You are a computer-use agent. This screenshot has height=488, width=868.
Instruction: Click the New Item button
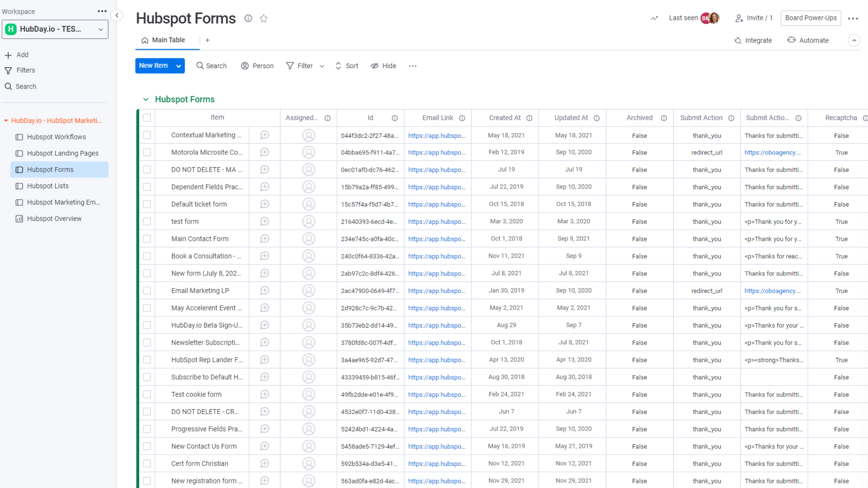[x=154, y=66]
